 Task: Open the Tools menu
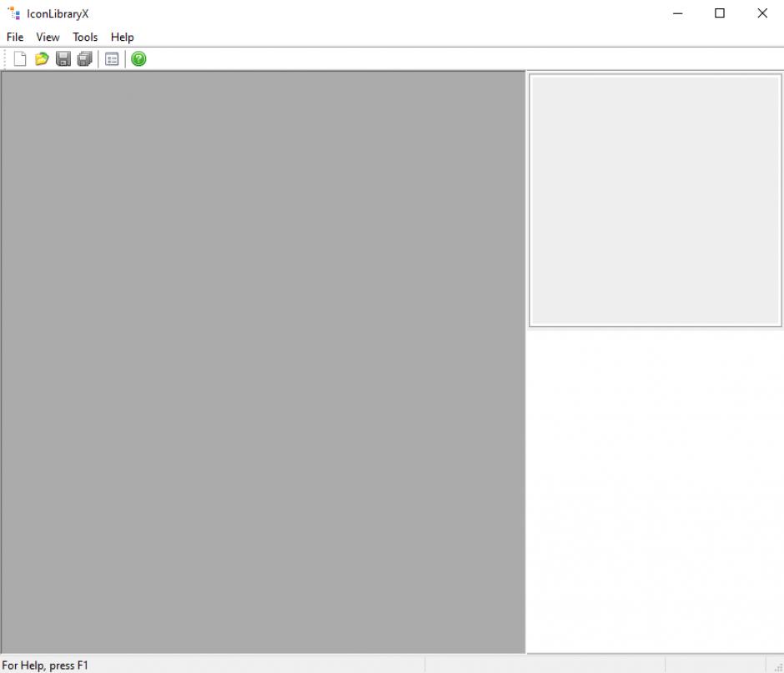coord(85,37)
